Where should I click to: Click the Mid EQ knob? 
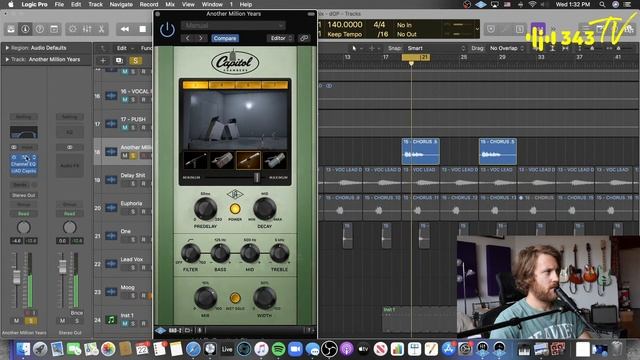click(x=250, y=253)
